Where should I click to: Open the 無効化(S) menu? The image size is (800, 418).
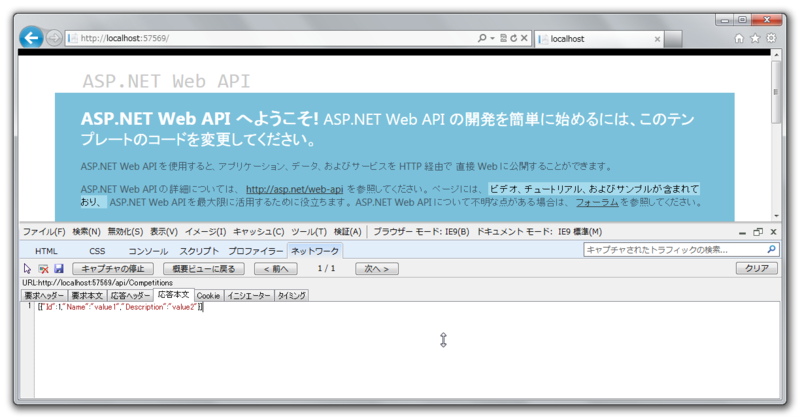[125, 232]
